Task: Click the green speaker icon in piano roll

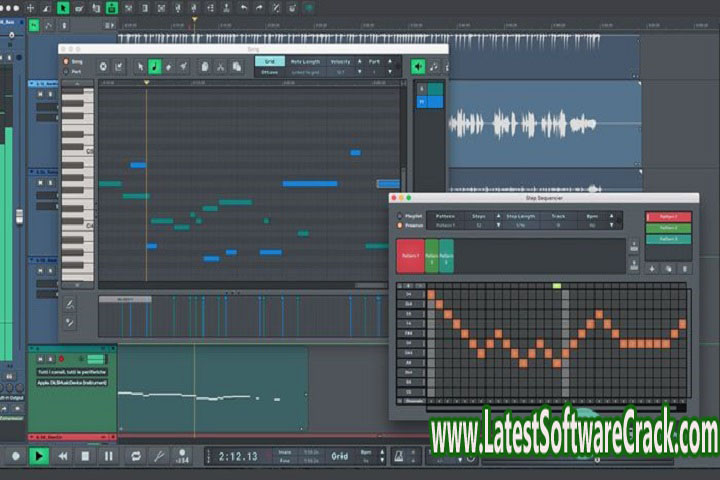Action: (x=418, y=67)
